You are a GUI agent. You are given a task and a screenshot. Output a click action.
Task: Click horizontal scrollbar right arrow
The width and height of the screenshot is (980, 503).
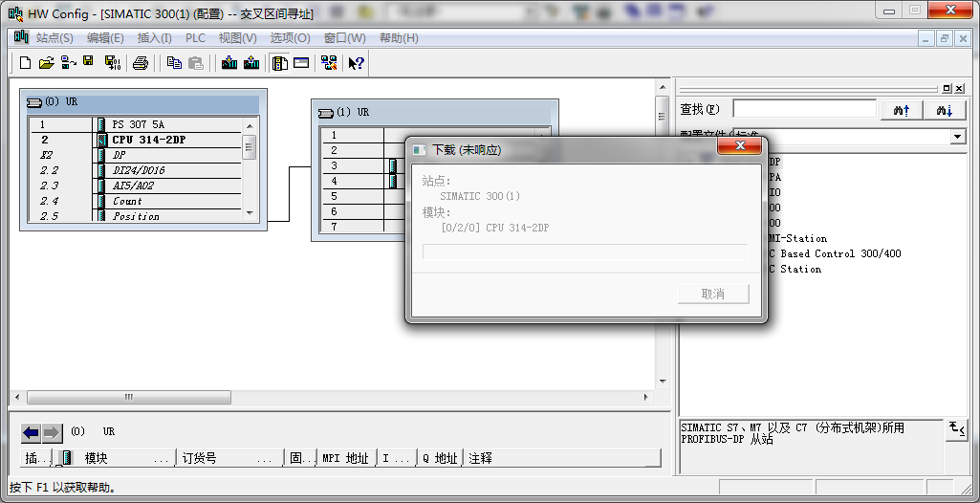(x=646, y=398)
